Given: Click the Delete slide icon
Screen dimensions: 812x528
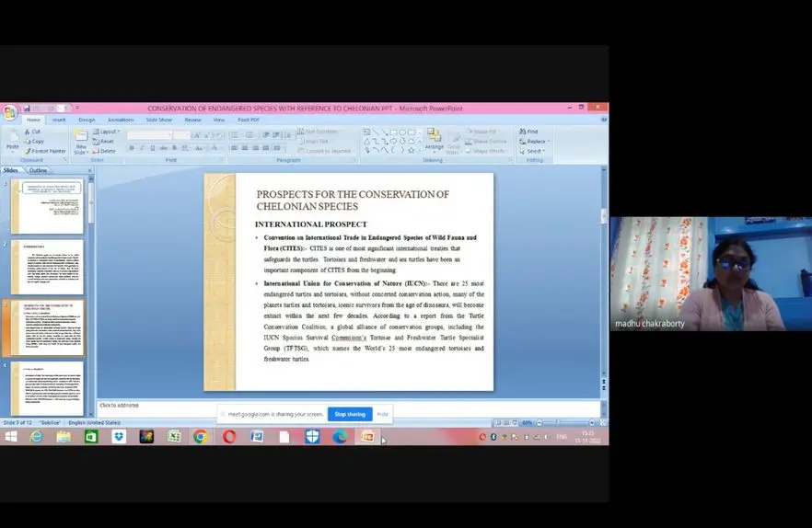Looking at the screenshot, I should (107, 151).
